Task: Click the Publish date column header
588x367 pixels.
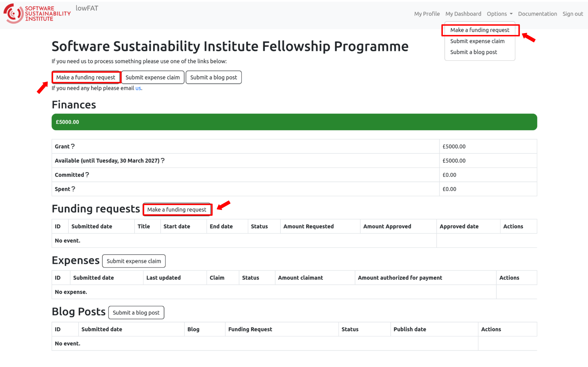Action: coord(434,329)
